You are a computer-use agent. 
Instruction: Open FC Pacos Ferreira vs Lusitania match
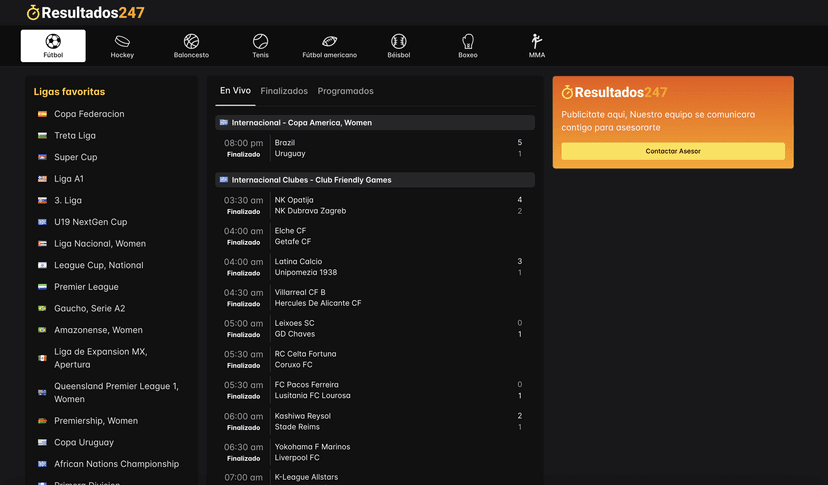click(x=375, y=390)
